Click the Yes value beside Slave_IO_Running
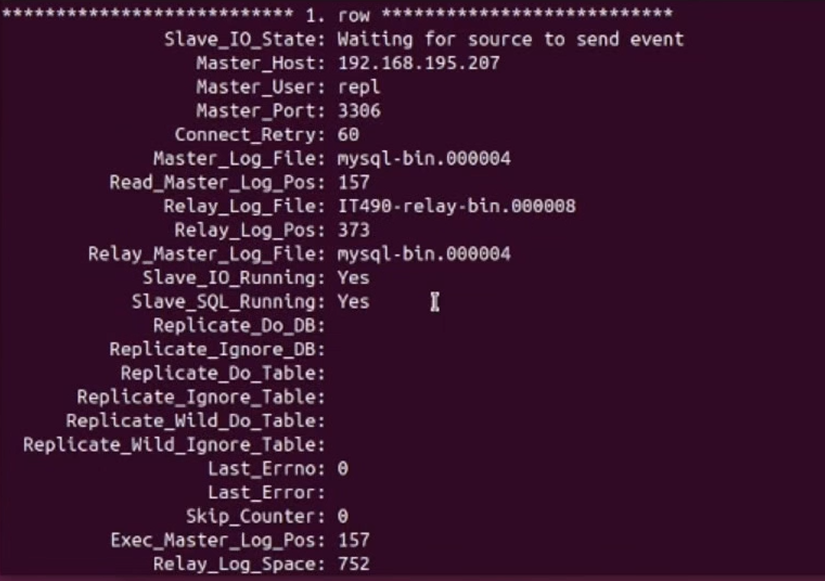The height and width of the screenshot is (581, 825). click(353, 278)
